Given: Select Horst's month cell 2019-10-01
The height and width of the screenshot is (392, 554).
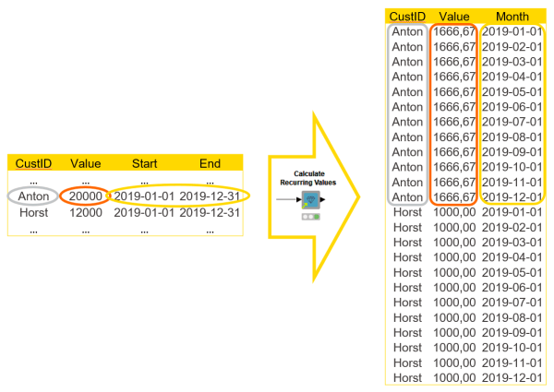Looking at the screenshot, I should click(512, 348).
